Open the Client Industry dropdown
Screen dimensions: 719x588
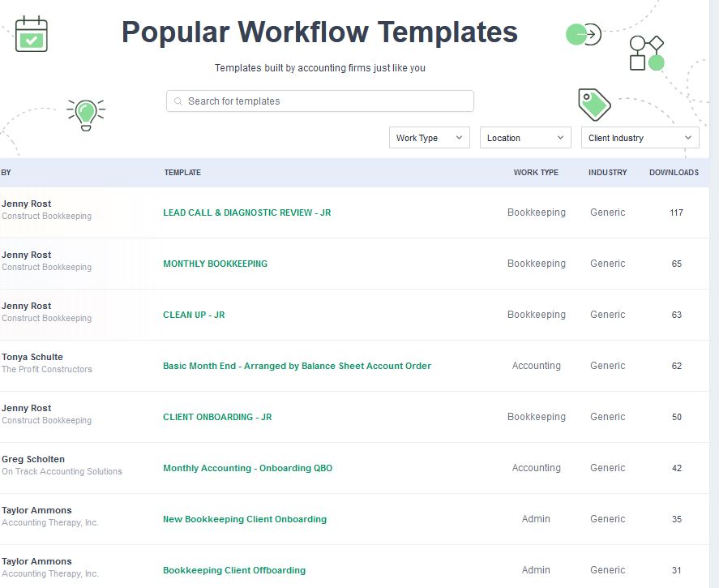click(640, 138)
